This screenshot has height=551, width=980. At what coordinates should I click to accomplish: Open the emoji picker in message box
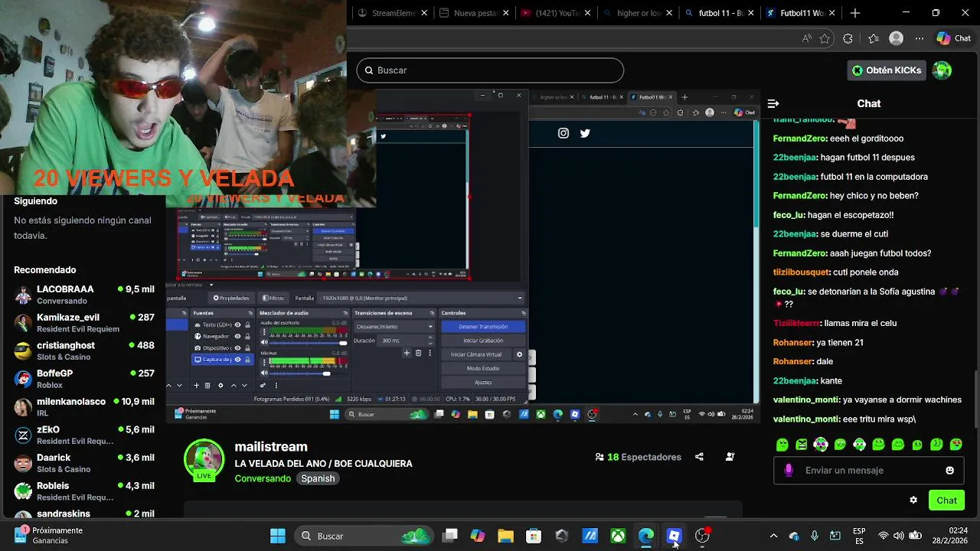(x=949, y=471)
